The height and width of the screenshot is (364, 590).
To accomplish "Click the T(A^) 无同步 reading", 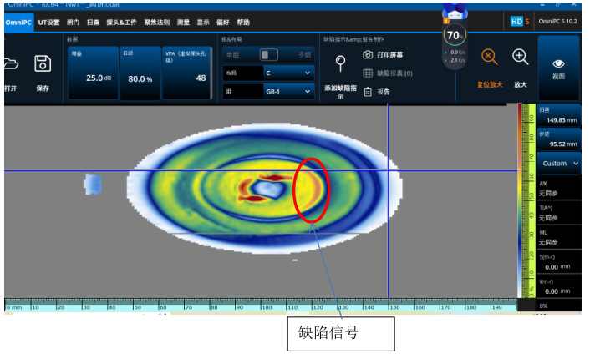I will [559, 213].
